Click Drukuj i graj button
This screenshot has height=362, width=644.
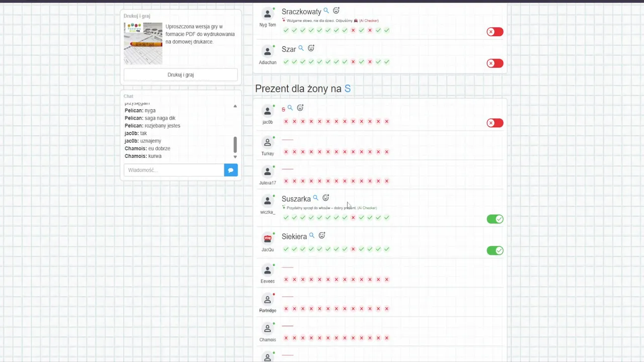pyautogui.click(x=181, y=75)
